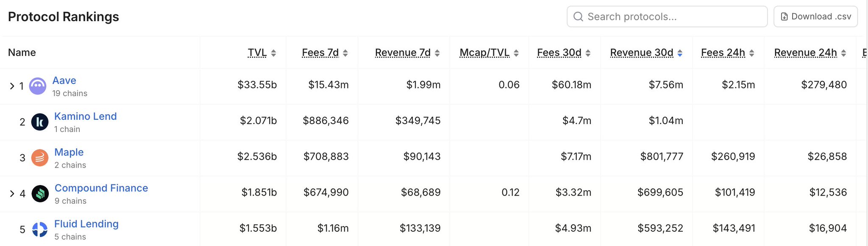Click the TVL column sort arrows
The width and height of the screenshot is (868, 246).
pyautogui.click(x=274, y=53)
